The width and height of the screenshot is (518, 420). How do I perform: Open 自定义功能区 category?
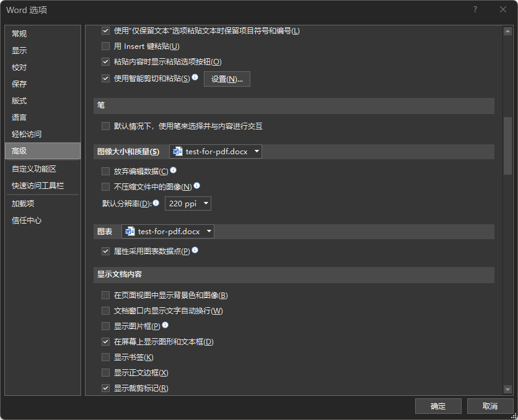(x=43, y=169)
